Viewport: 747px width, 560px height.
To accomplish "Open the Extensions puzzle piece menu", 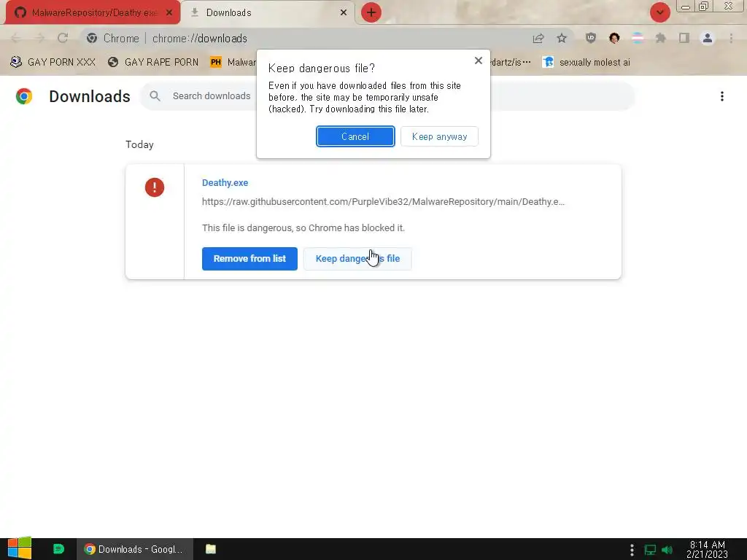I will (x=661, y=38).
